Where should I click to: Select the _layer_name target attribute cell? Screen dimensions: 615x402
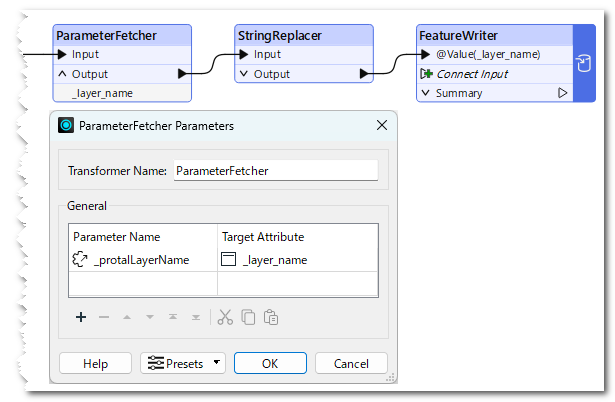pos(298,259)
